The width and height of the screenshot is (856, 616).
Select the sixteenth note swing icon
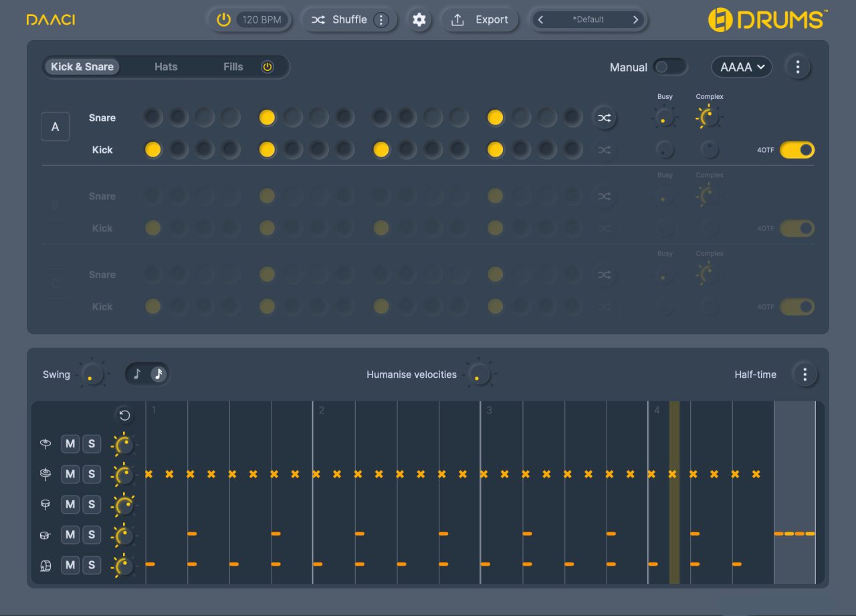click(x=158, y=374)
